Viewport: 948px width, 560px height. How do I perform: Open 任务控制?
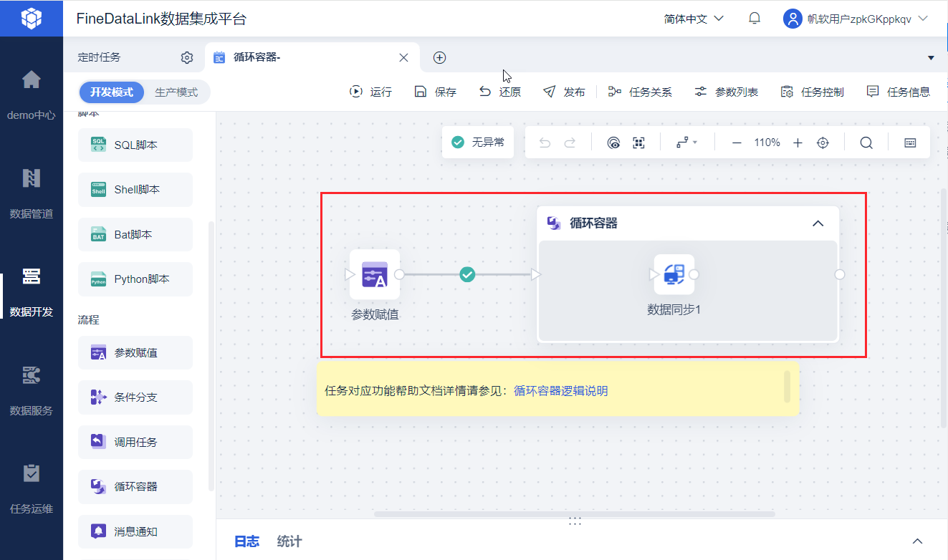pos(812,92)
